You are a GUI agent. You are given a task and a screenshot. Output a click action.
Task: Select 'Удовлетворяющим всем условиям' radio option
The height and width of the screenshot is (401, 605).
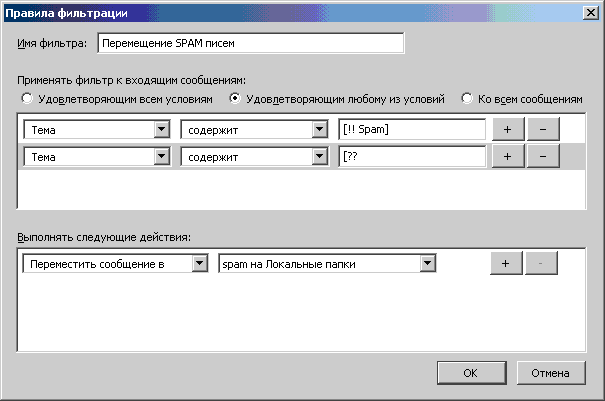pyautogui.click(x=27, y=99)
